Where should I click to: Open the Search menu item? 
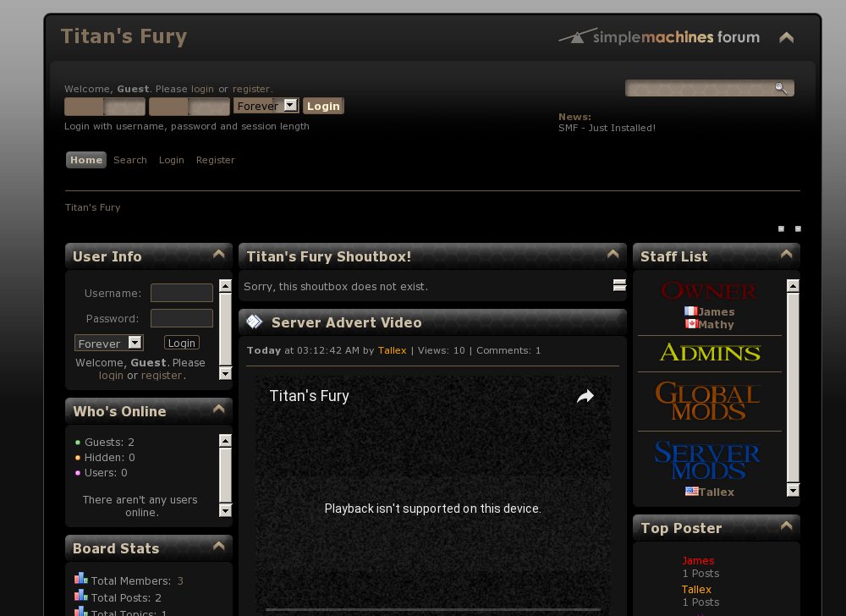(x=130, y=160)
